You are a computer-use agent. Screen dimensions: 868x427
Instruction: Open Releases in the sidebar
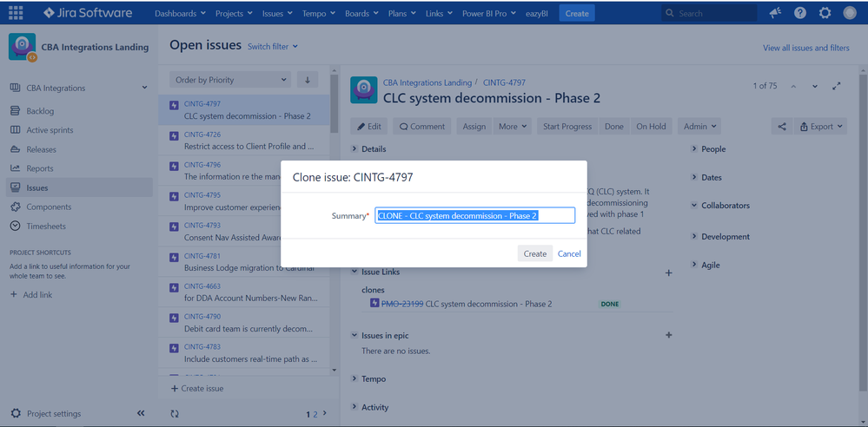(x=41, y=149)
